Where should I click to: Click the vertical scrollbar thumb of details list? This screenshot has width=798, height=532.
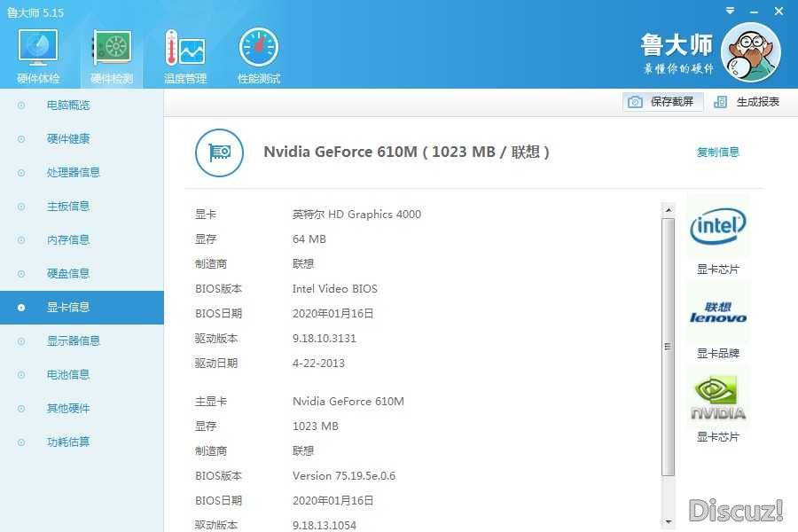[x=669, y=348]
